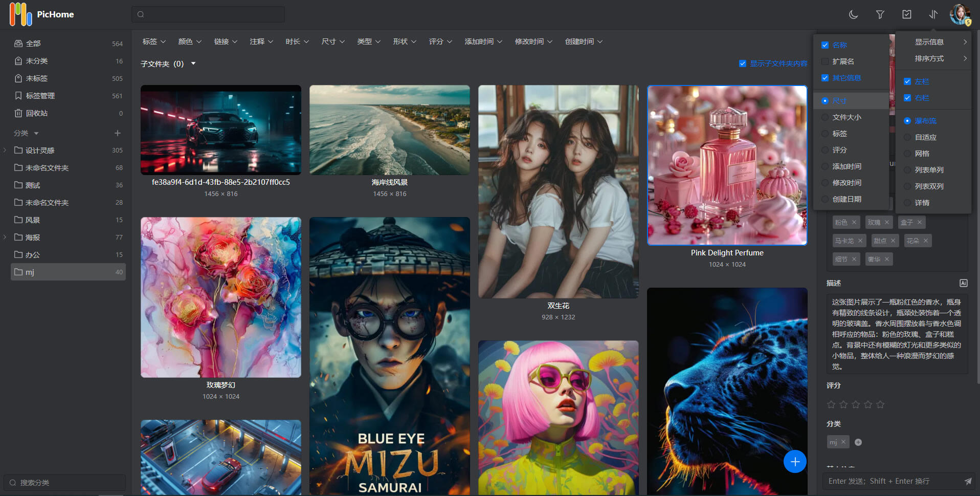Remove the 玫瑰 tag from the image
This screenshot has width=980, height=496.
coord(887,222)
